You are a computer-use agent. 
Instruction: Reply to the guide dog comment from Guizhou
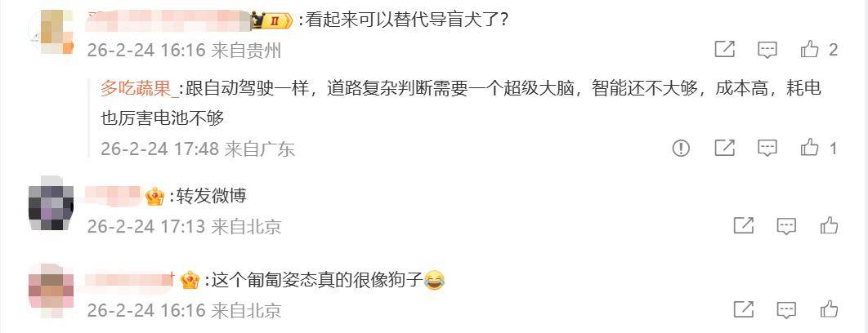767,50
